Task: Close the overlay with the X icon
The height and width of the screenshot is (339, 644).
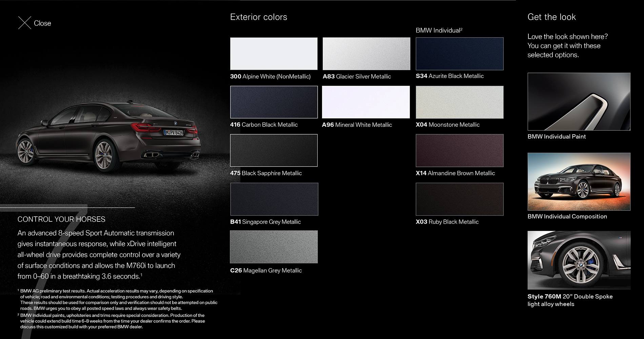Action: click(24, 23)
